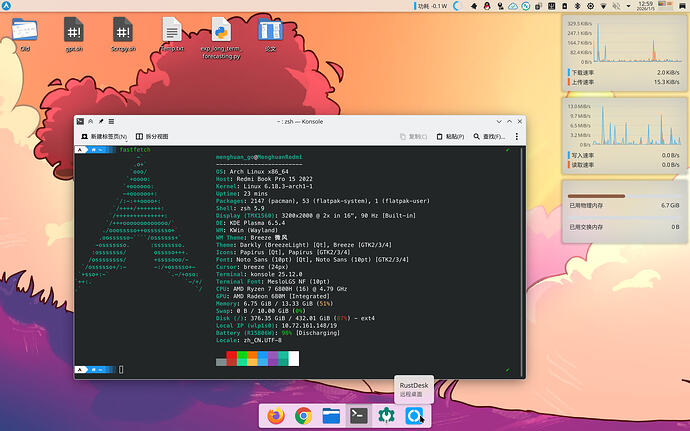690x431 pixels.
Task: Select exp_long_term_forecasting.py on desktop
Action: [x=221, y=38]
